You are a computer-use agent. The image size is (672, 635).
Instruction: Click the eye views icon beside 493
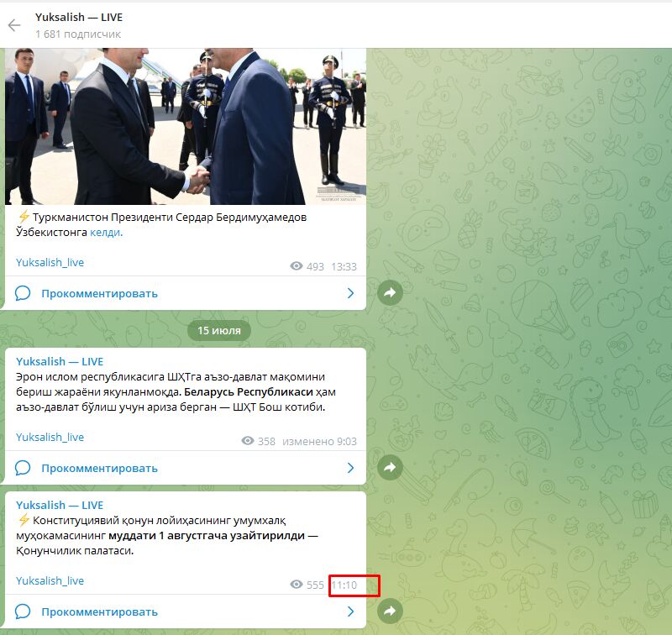297,266
